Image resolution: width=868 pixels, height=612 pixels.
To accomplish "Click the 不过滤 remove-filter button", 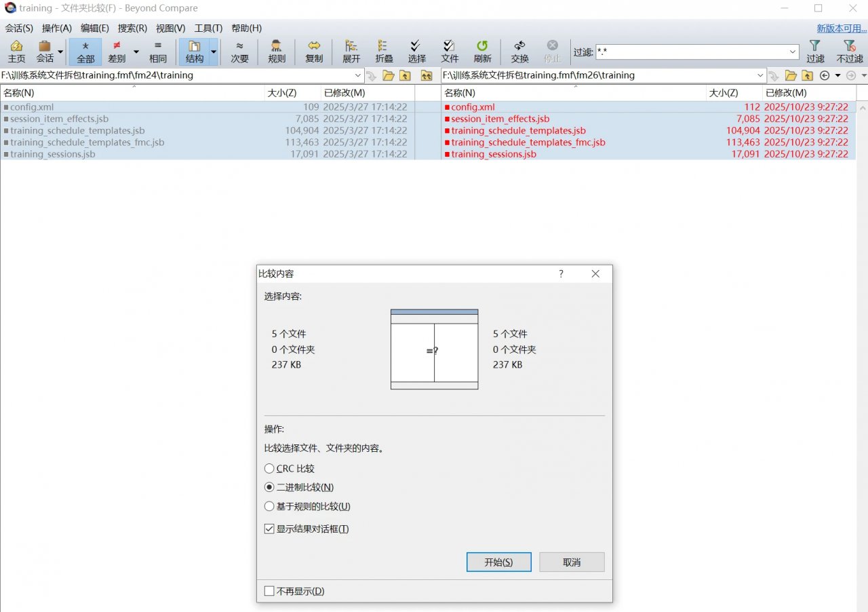I will coord(849,52).
